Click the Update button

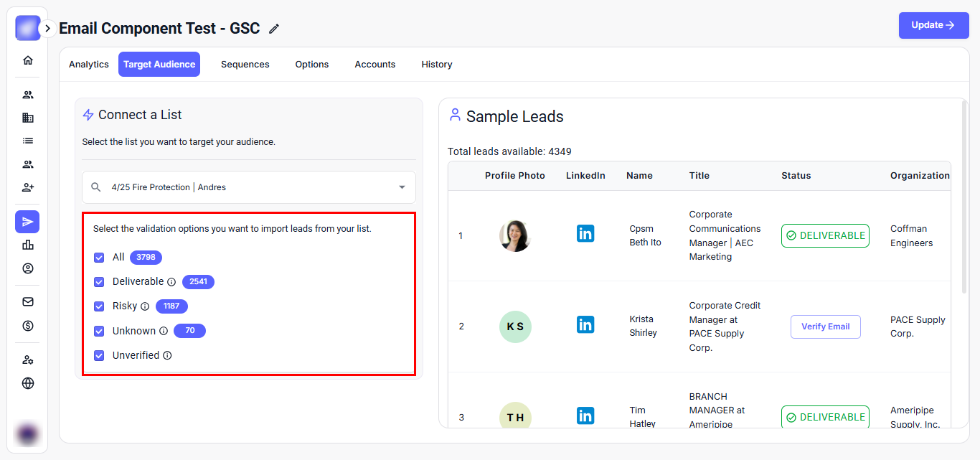pyautogui.click(x=933, y=25)
